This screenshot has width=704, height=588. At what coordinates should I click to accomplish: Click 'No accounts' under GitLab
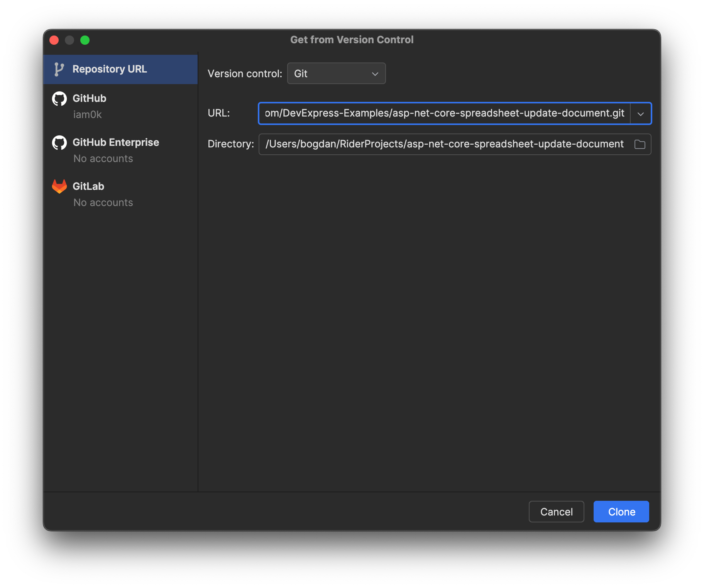coord(103,203)
